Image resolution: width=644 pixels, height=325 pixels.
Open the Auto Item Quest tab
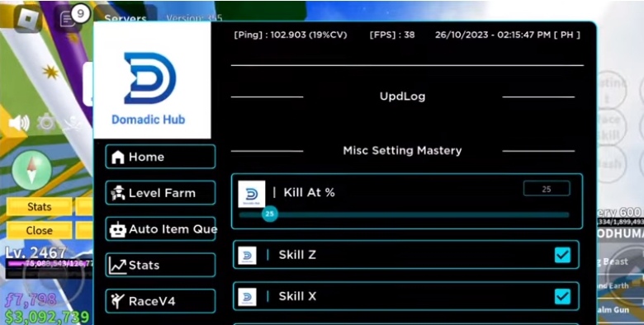pos(160,229)
